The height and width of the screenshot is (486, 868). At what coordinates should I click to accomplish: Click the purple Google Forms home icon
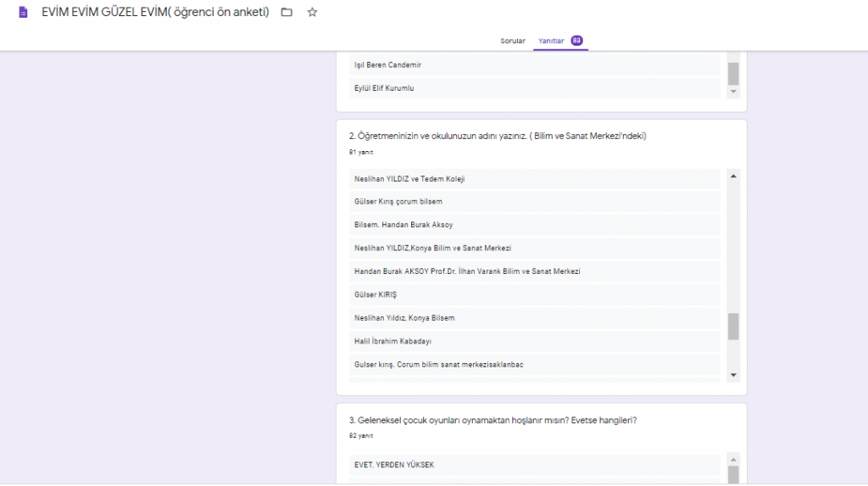tap(23, 13)
